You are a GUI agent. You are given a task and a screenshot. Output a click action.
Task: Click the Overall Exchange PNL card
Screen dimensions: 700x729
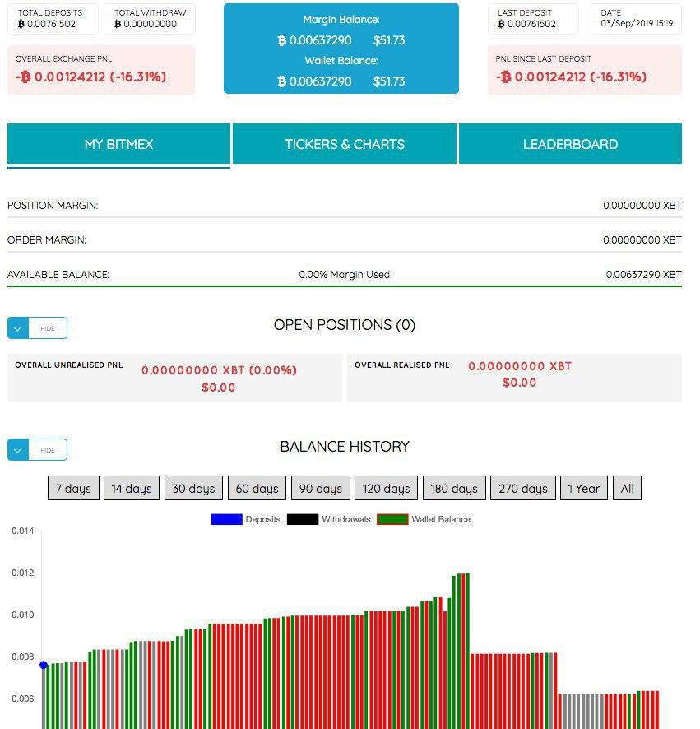point(101,70)
